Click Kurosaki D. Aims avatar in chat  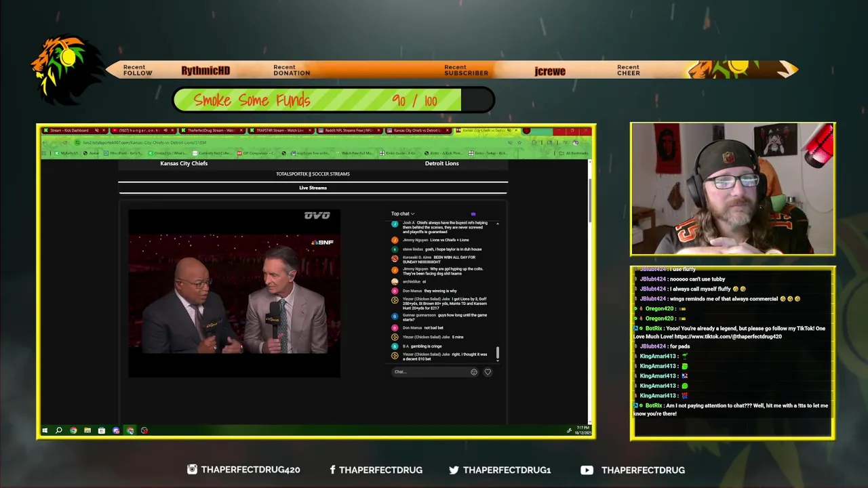395,258
